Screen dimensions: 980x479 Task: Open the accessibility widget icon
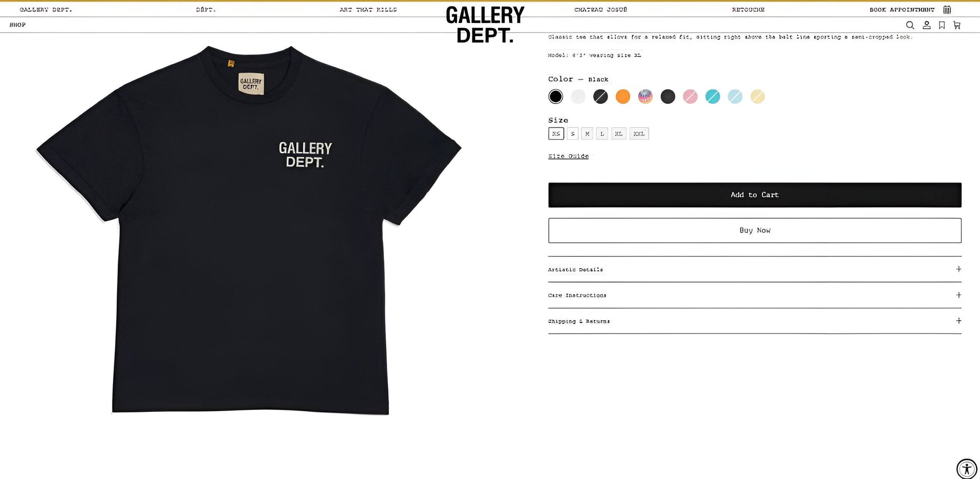point(967,468)
